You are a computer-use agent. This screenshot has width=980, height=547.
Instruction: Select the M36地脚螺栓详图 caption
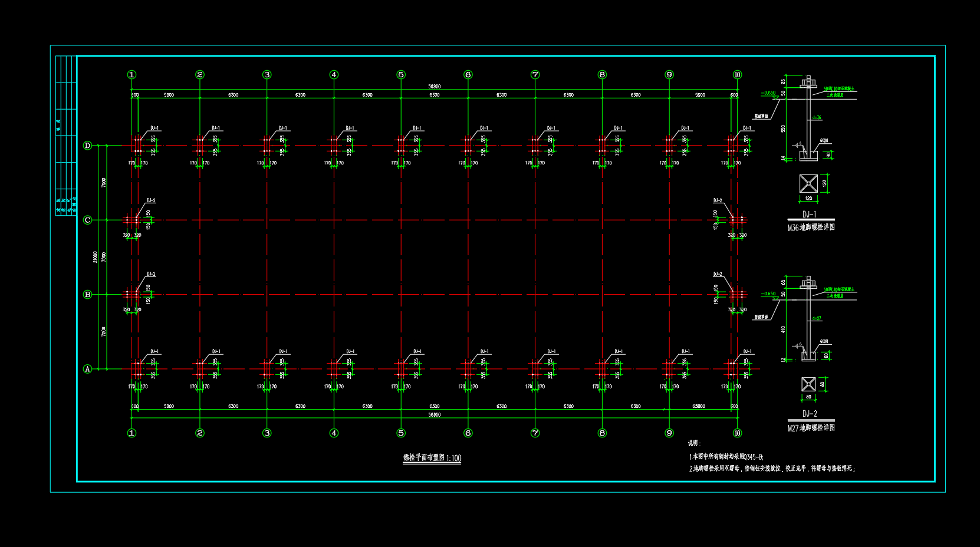point(811,228)
